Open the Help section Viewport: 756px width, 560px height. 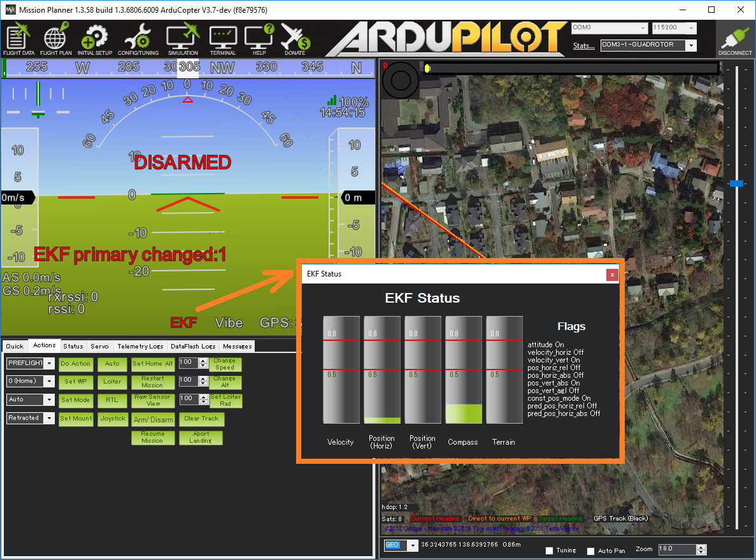pyautogui.click(x=259, y=38)
